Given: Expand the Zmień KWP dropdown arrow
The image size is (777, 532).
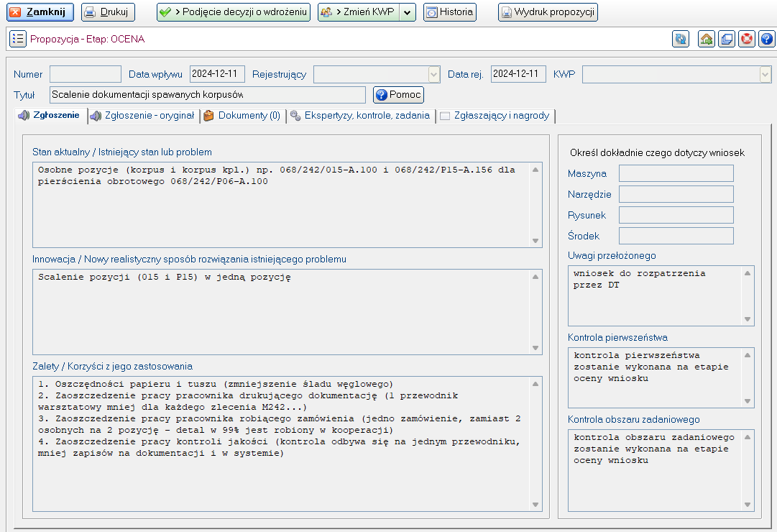Looking at the screenshot, I should click(408, 12).
